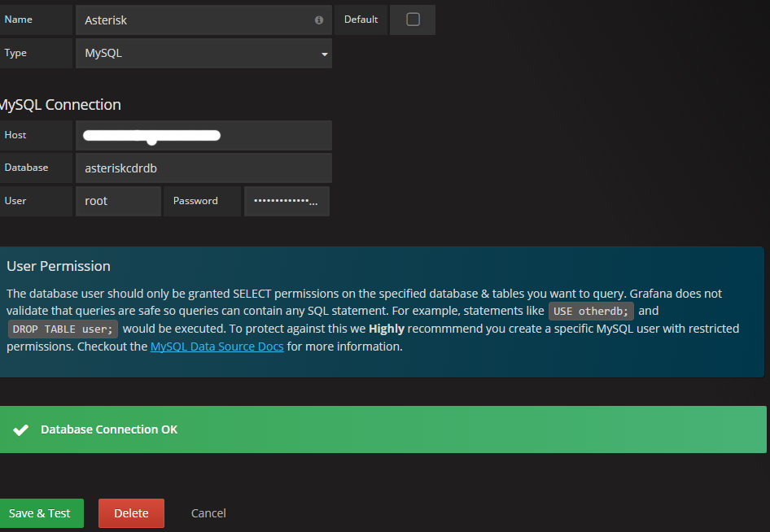Click the Save & Test button
The height and width of the screenshot is (532, 770).
(x=41, y=513)
